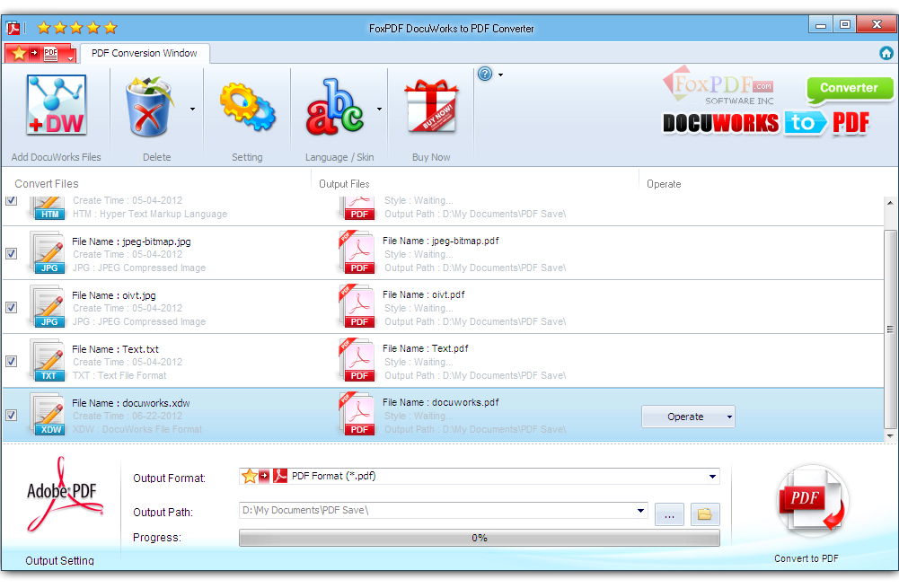Click the HTM : Hyper Text Markup Language text
This screenshot has height=588, width=899.
[x=150, y=214]
